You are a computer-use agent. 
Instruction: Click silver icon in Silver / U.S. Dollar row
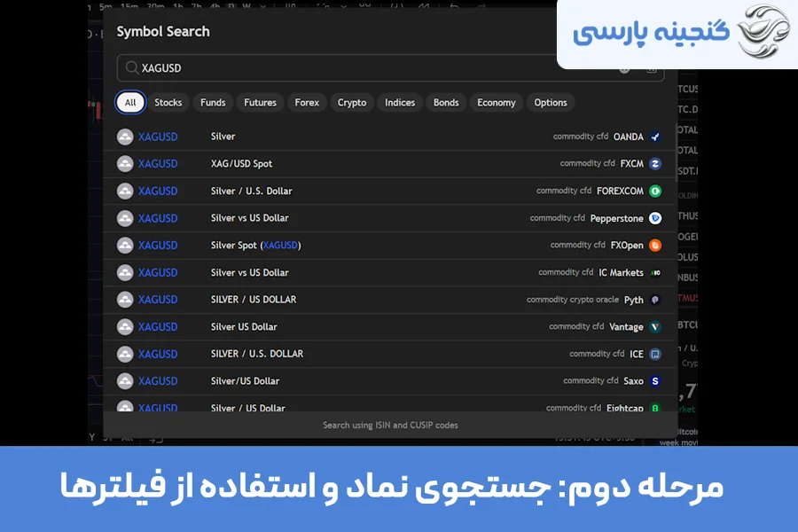(x=125, y=191)
